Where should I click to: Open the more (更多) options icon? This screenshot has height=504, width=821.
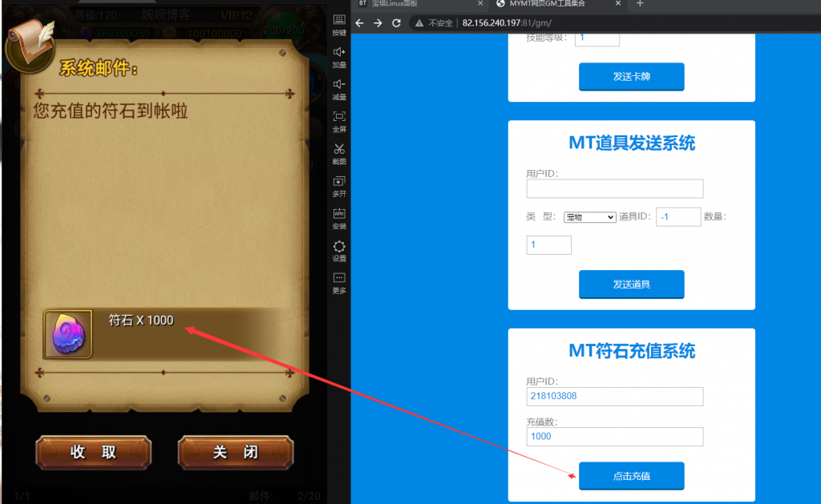pos(339,281)
